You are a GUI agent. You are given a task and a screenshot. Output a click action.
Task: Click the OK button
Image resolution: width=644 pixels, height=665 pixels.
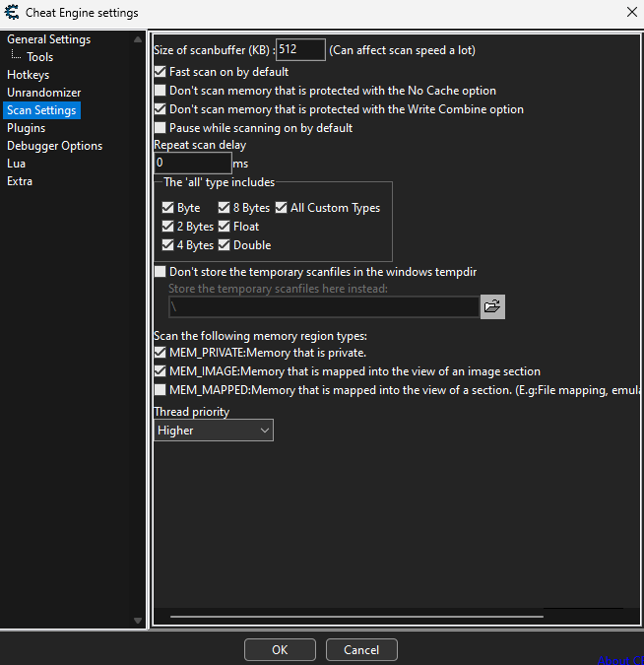280,650
